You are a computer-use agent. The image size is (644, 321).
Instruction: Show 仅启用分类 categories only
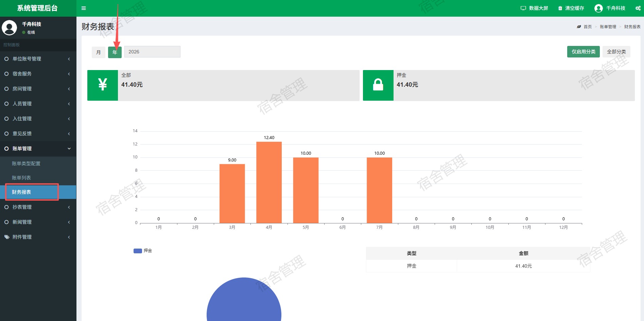(584, 52)
